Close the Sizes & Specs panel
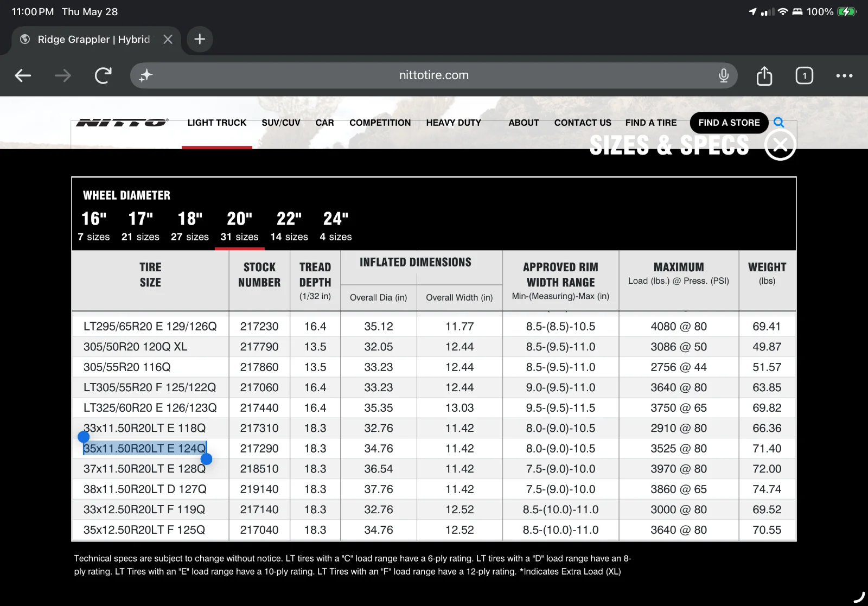The width and height of the screenshot is (868, 606). 780,145
